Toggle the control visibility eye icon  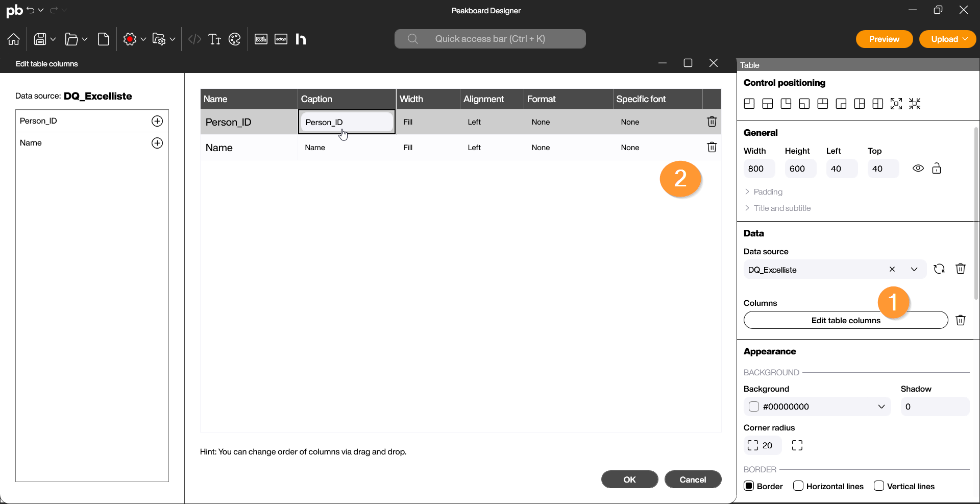[x=918, y=169]
